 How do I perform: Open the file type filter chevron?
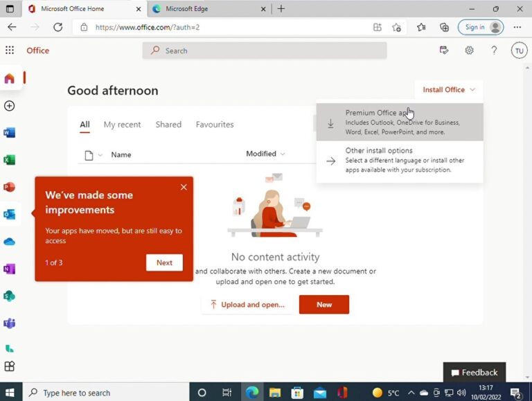coord(100,155)
